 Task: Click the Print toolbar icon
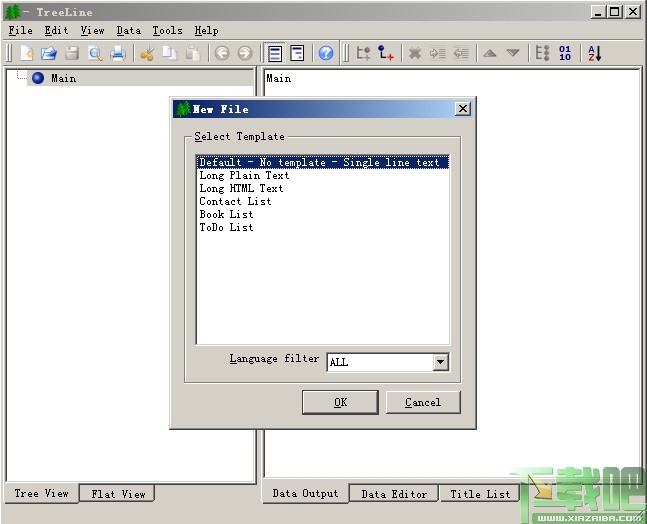(x=118, y=53)
